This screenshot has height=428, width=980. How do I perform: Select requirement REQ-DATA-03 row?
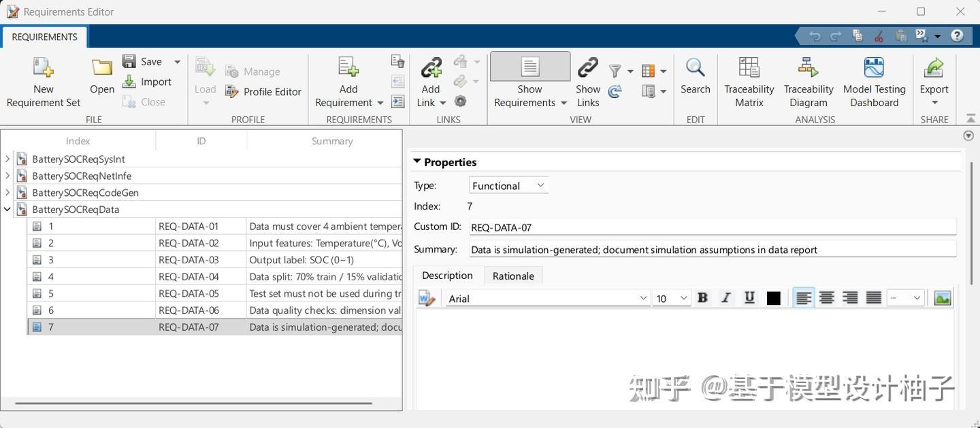pyautogui.click(x=214, y=260)
